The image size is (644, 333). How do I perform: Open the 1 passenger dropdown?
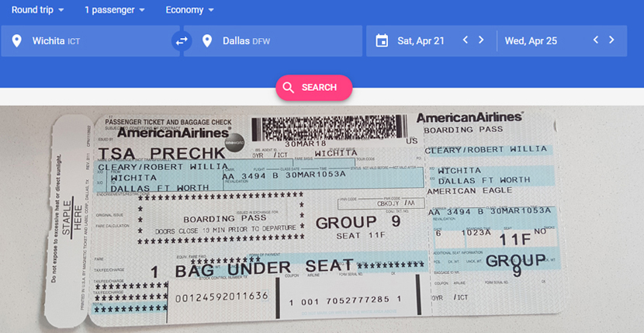[x=115, y=10]
